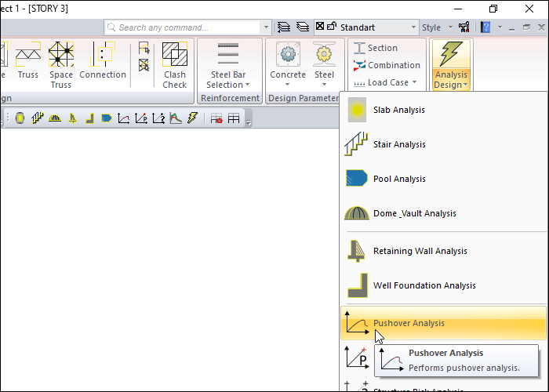Click the Dome_Vault Analysis icon
This screenshot has height=392, width=549.
[358, 213]
